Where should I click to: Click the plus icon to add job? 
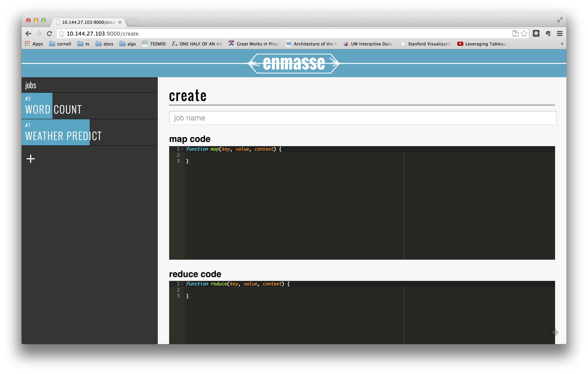pyautogui.click(x=30, y=159)
